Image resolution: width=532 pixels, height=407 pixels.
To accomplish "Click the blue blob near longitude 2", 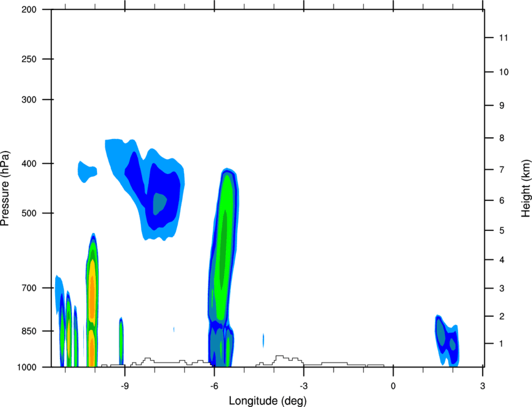I will [x=447, y=341].
